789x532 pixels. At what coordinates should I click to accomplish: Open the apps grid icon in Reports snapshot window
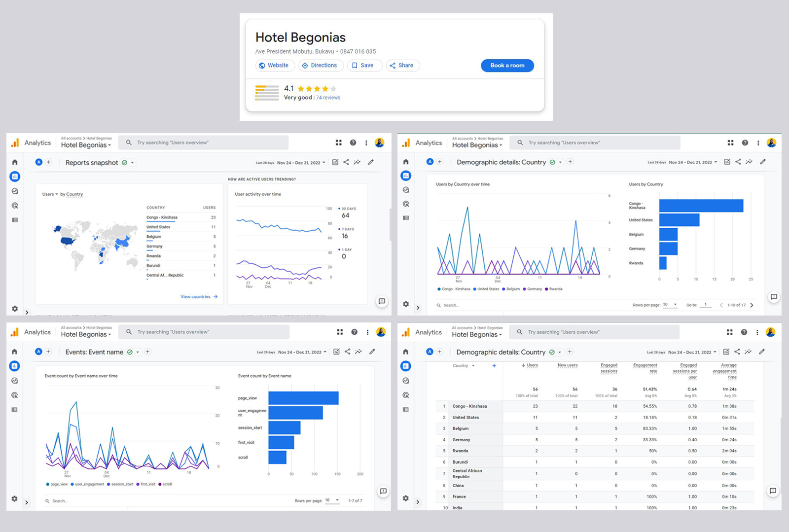pos(339,142)
